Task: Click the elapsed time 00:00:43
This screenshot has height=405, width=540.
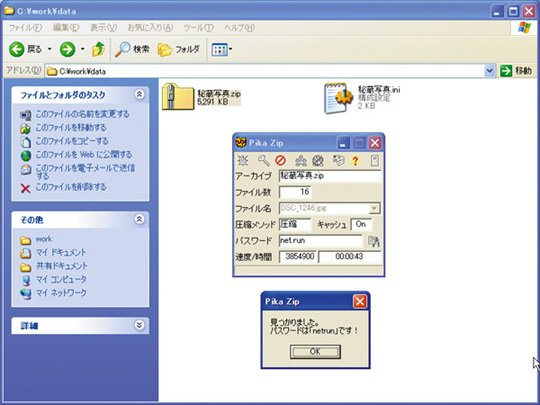Action: pos(350,257)
